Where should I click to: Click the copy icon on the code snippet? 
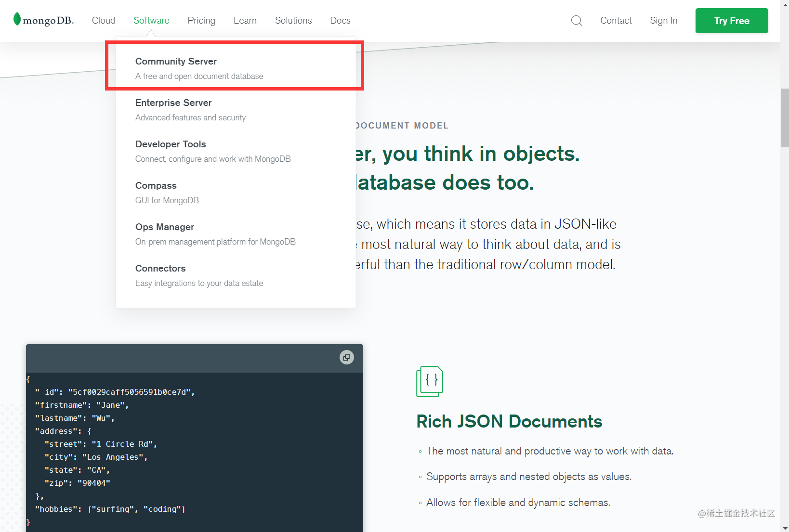click(x=346, y=357)
